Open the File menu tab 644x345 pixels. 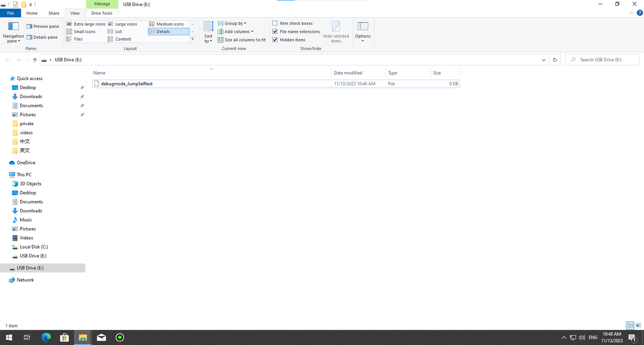(10, 13)
